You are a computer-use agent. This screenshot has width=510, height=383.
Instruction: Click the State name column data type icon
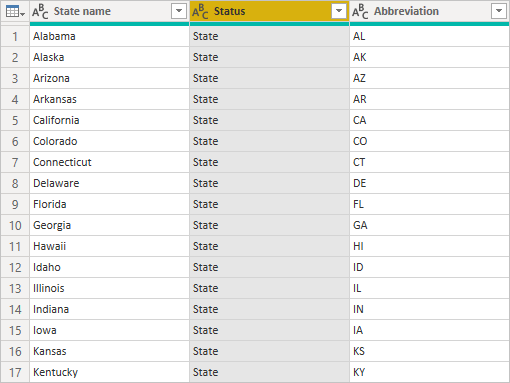click(x=40, y=12)
